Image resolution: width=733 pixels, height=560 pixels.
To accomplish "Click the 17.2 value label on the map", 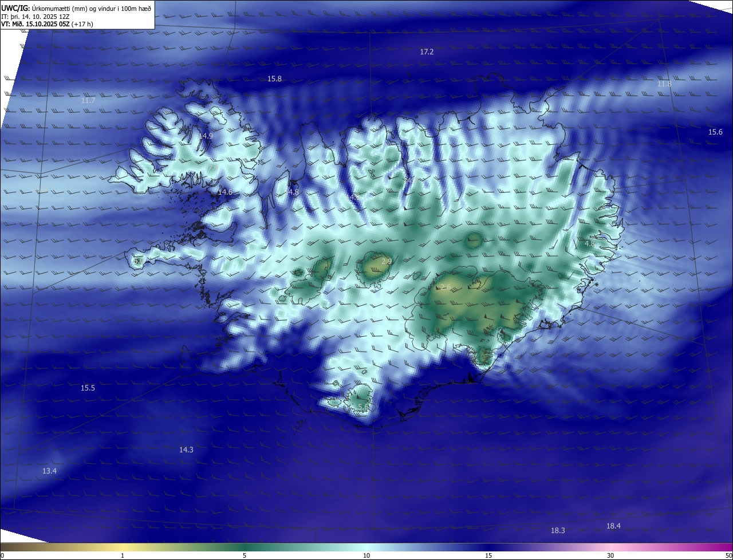I will pos(427,52).
